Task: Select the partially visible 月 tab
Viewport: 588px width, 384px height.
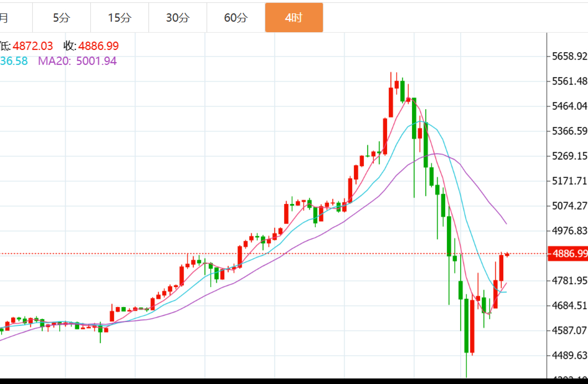Action: (x=4, y=18)
